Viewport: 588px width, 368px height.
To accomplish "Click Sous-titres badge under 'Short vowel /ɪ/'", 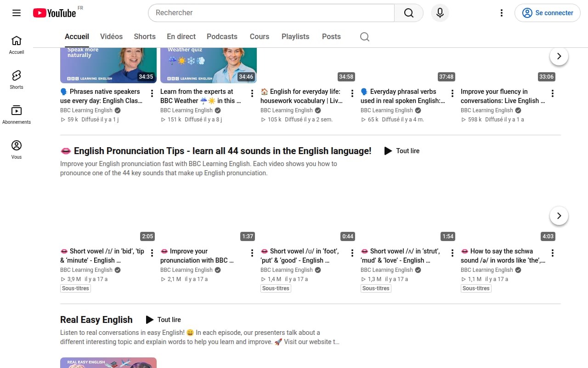I will pos(75,288).
